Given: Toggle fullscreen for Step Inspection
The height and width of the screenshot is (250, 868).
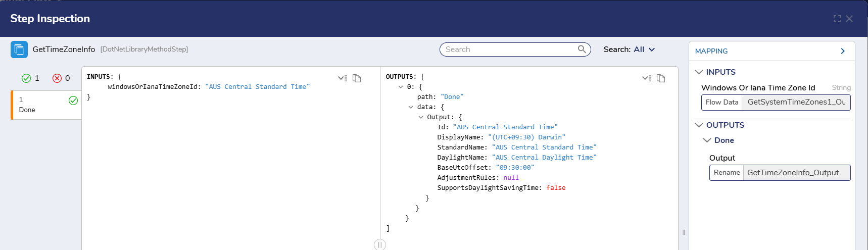Looking at the screenshot, I should coord(837,19).
